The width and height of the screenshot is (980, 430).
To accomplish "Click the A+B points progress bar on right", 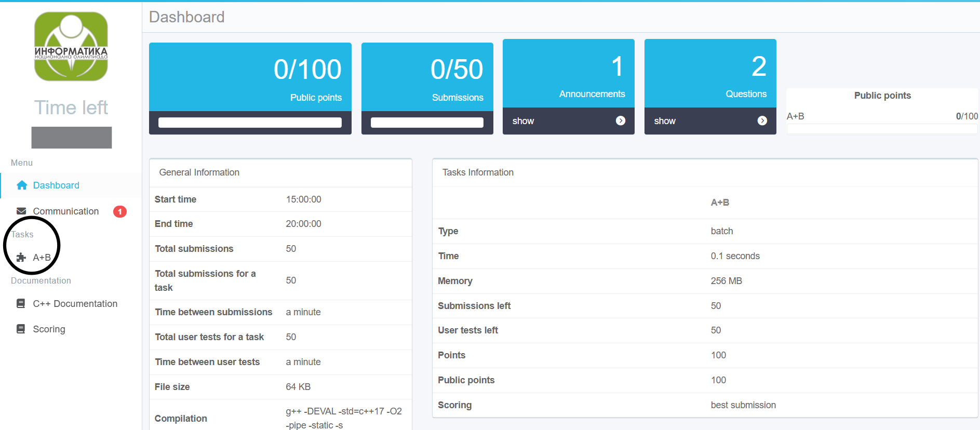I will 882,129.
